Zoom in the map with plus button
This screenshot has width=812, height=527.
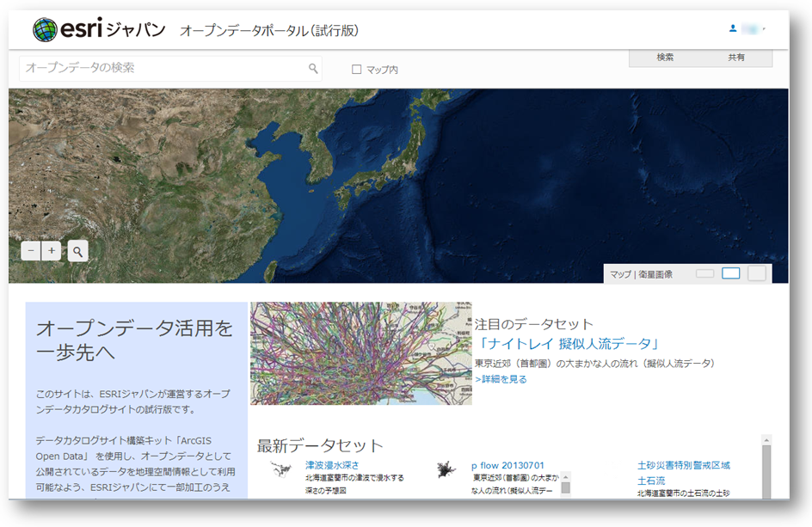52,251
